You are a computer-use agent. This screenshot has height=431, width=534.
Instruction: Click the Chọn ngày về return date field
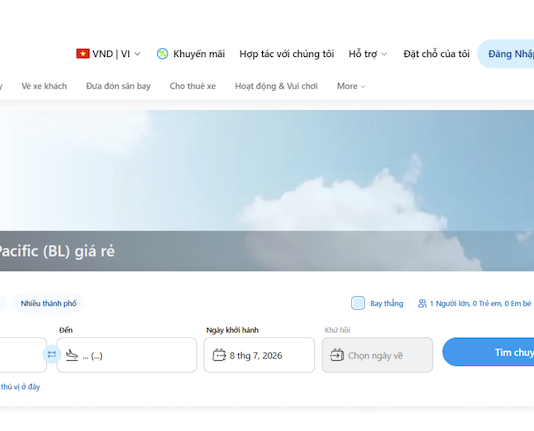(x=377, y=355)
